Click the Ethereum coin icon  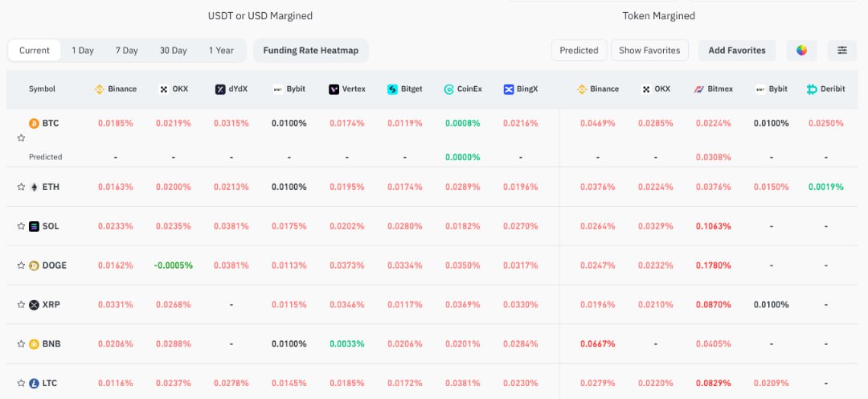35,187
